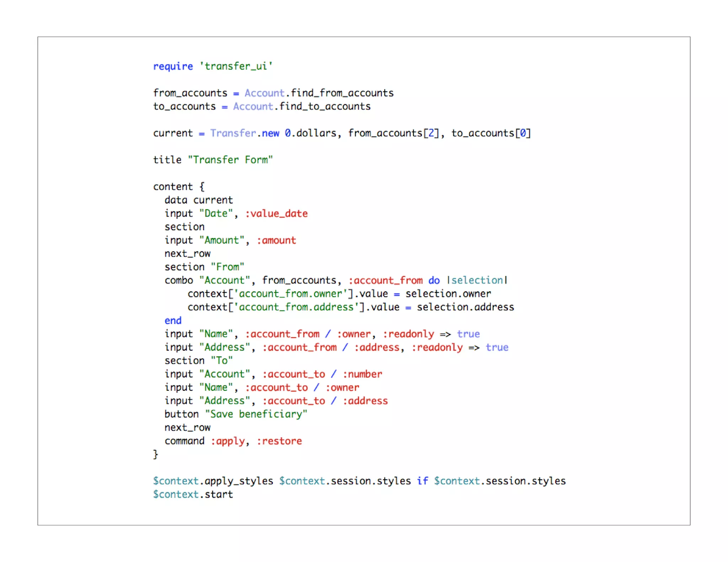Click the section "To" line
The width and height of the screenshot is (728, 562).
(x=199, y=361)
